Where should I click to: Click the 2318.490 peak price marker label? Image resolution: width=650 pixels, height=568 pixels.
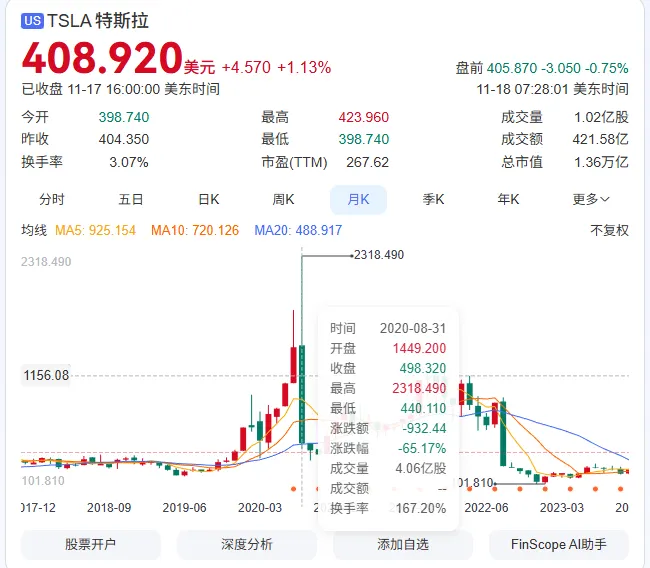point(379,255)
